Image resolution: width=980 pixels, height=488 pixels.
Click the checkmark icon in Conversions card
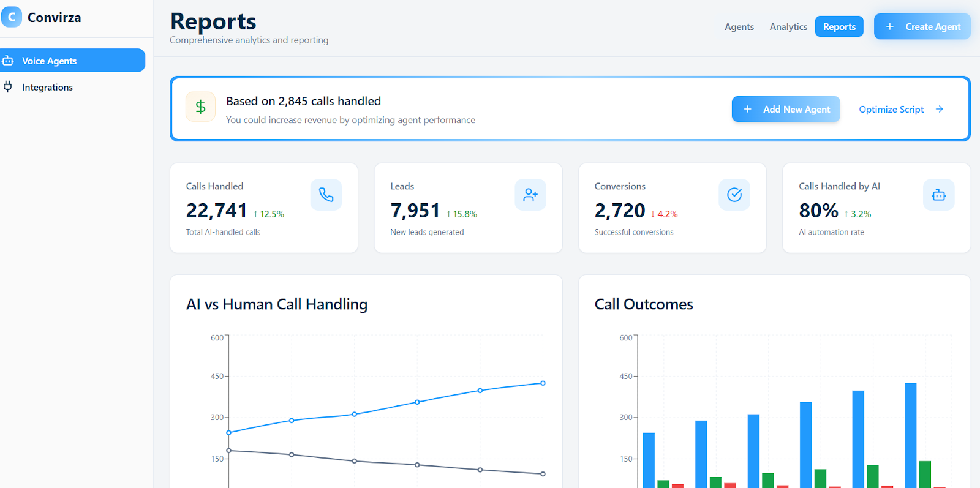[734, 195]
